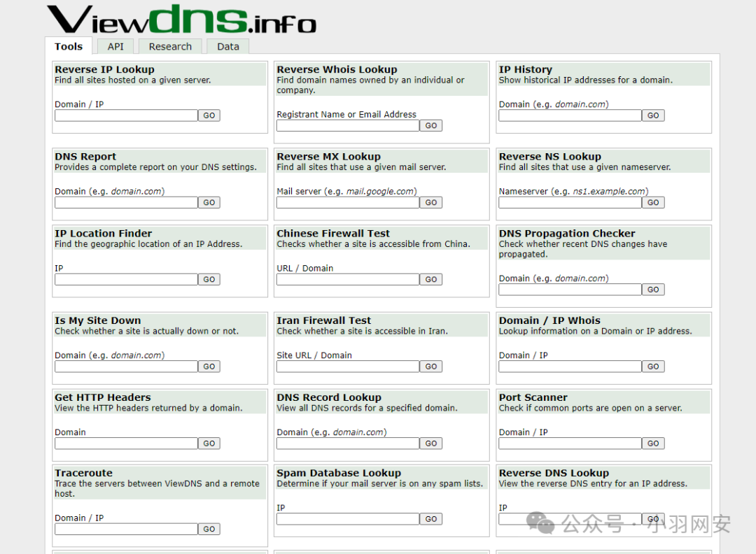756x554 pixels.
Task: Focus the DNS Report domain field
Action: (126, 203)
